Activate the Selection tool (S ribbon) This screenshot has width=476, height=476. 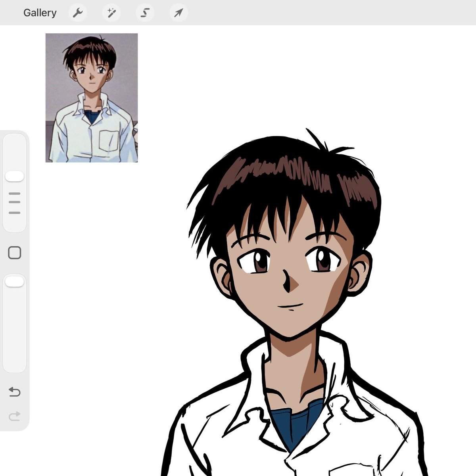tap(145, 13)
